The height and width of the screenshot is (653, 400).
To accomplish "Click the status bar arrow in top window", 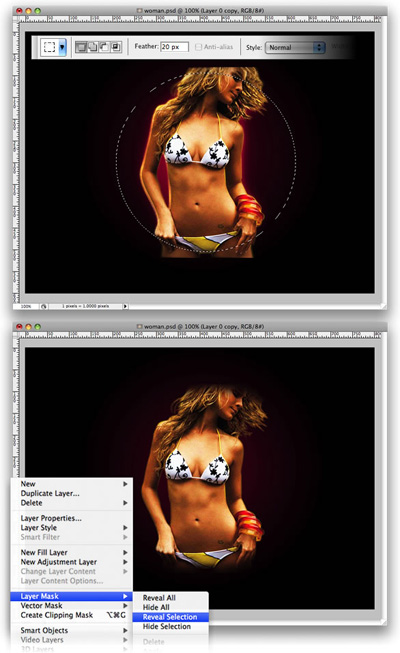I will click(125, 306).
